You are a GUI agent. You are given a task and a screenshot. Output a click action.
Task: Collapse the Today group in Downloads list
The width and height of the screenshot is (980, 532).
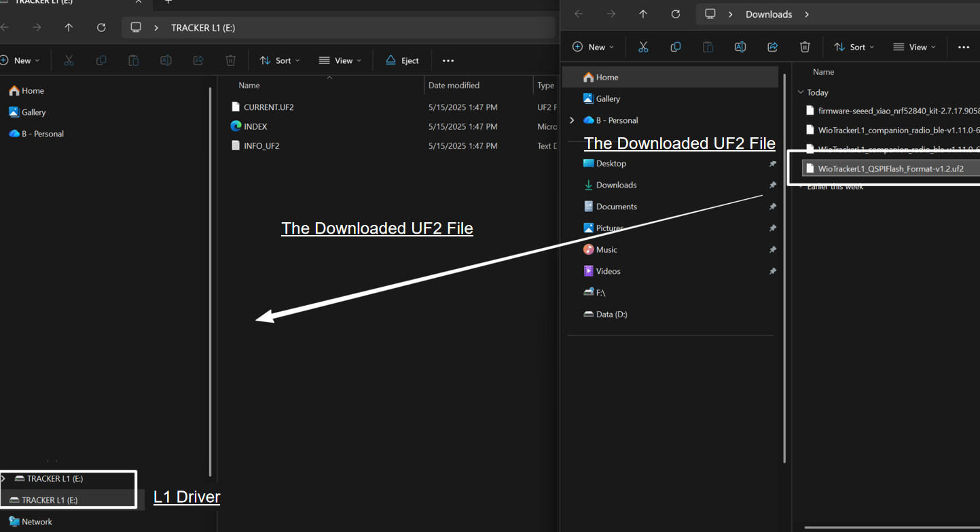[801, 92]
